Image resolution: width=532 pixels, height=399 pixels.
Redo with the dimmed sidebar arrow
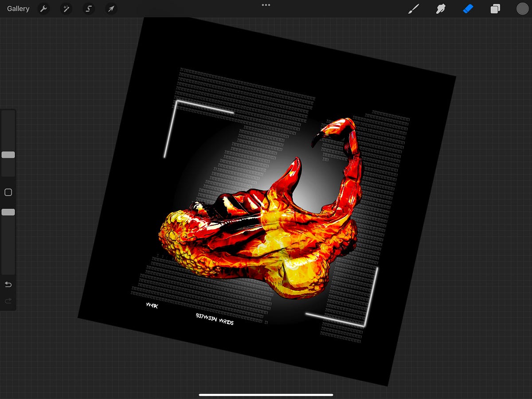8,301
